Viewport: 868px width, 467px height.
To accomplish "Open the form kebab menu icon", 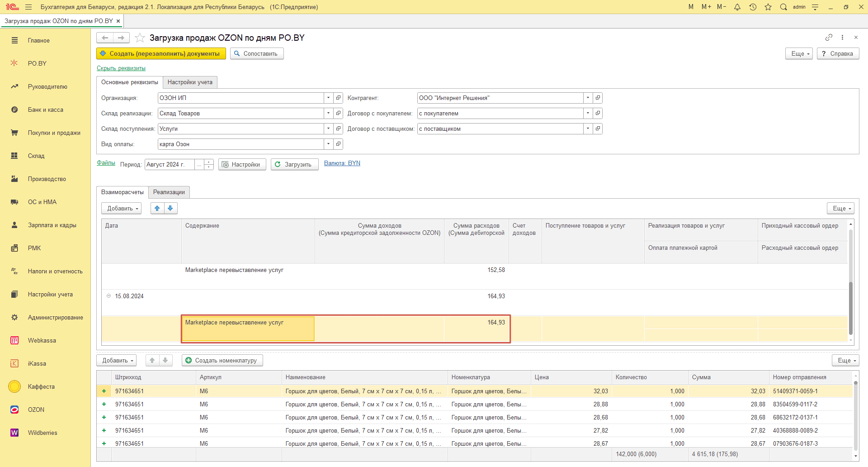I will click(x=842, y=37).
